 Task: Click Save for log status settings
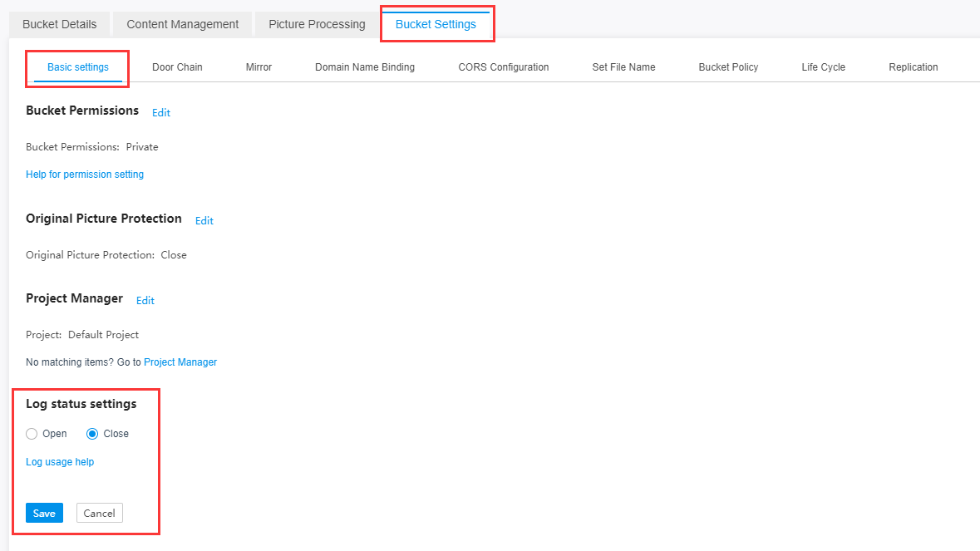(x=44, y=513)
